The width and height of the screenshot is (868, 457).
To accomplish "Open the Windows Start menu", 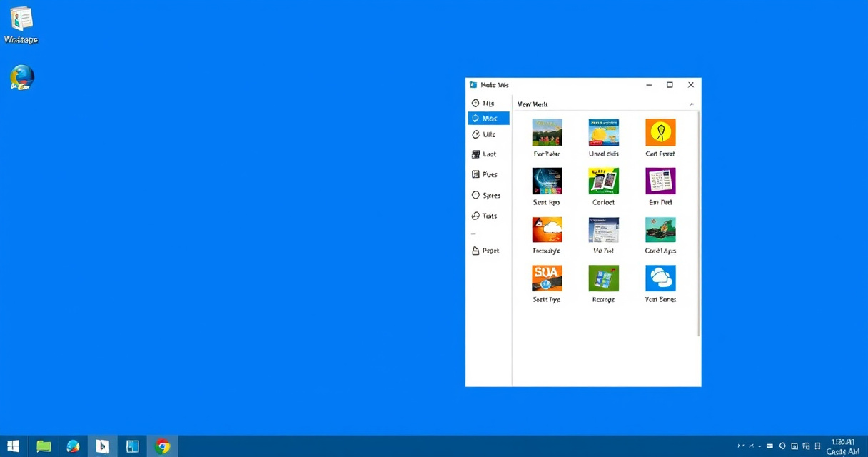I will tap(13, 446).
